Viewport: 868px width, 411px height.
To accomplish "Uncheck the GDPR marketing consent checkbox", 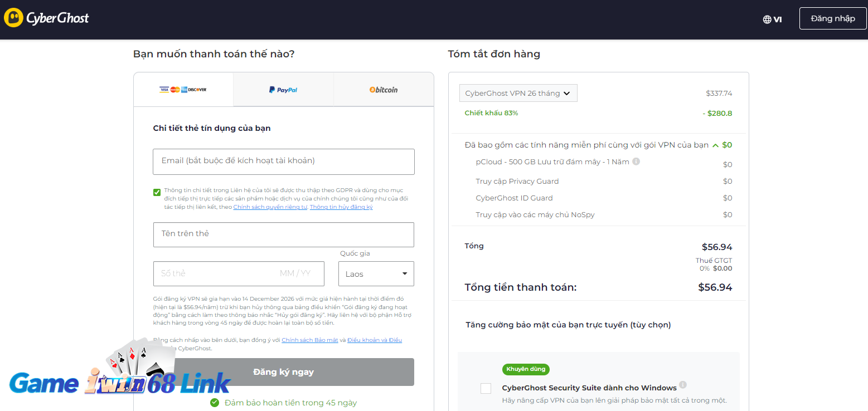I will point(157,193).
